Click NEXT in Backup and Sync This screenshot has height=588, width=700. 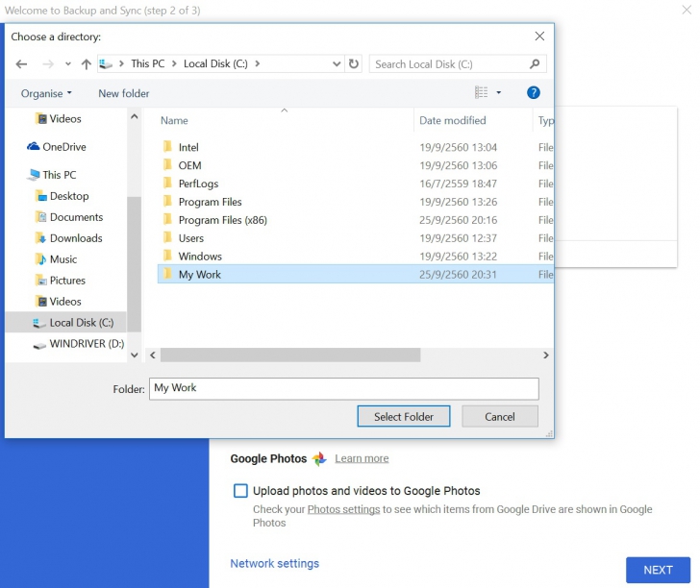pos(658,570)
